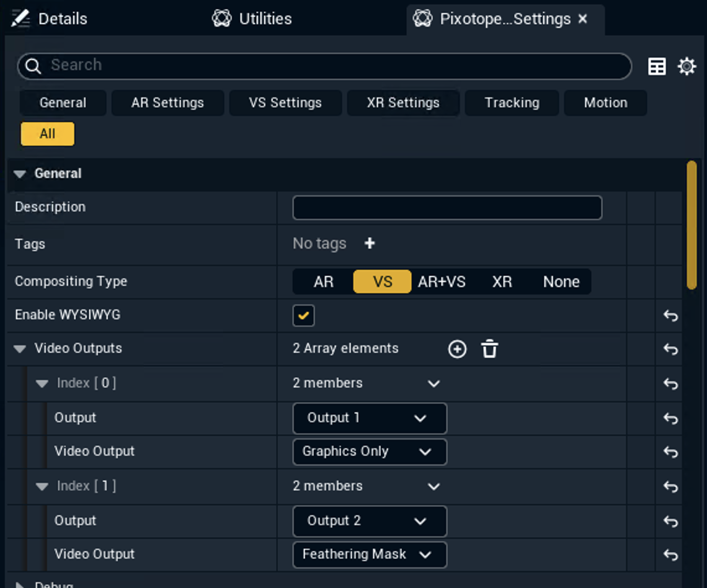Click the search magnifier icon
707x588 pixels.
pyautogui.click(x=33, y=66)
